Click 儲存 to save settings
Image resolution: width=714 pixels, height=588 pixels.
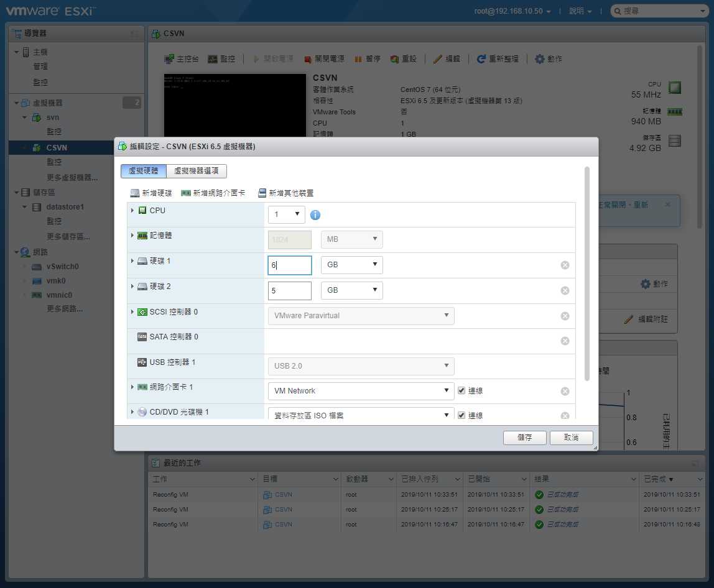pos(524,438)
